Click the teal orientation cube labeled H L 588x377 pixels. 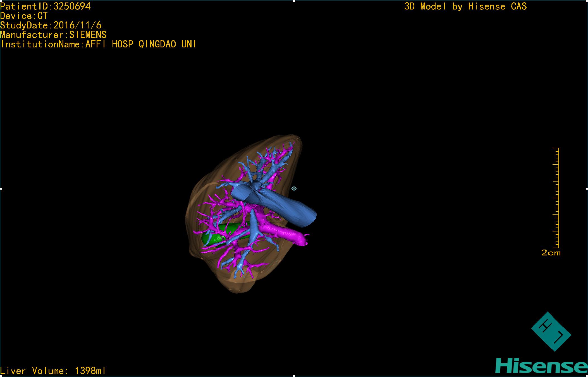pyautogui.click(x=551, y=331)
